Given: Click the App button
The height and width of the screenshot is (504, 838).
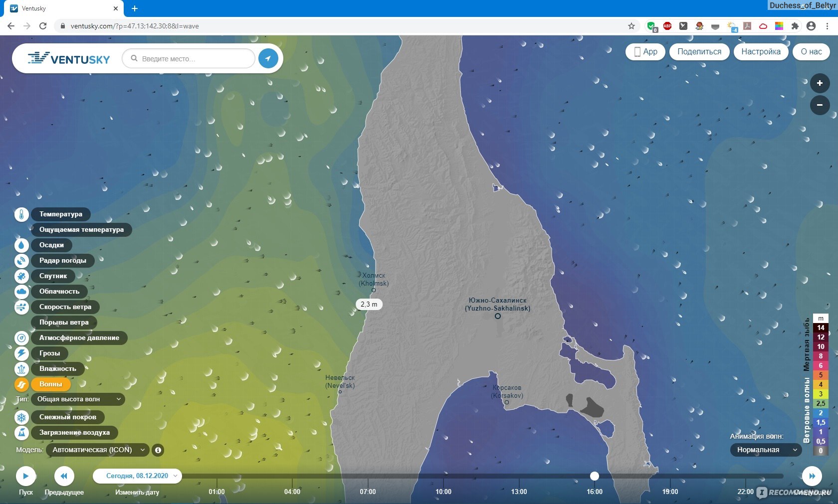Looking at the screenshot, I should [645, 52].
